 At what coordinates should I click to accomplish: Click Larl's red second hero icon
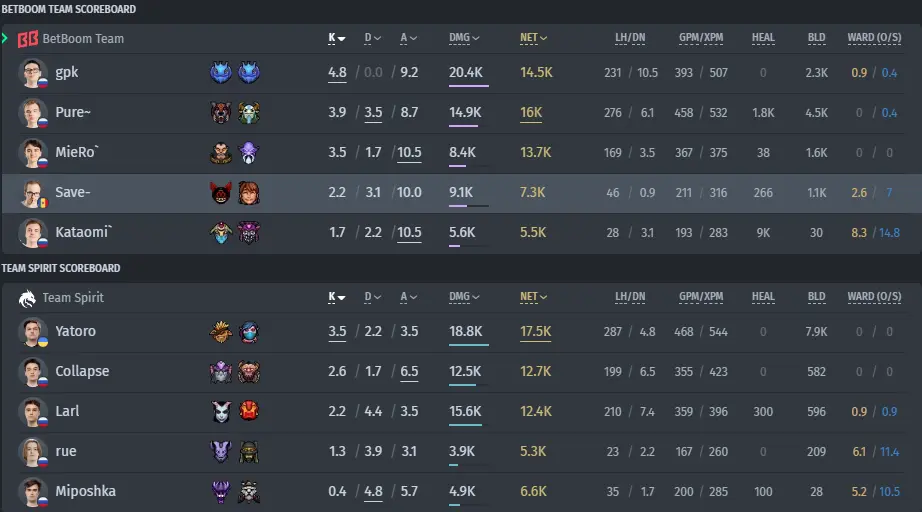[x=249, y=411]
